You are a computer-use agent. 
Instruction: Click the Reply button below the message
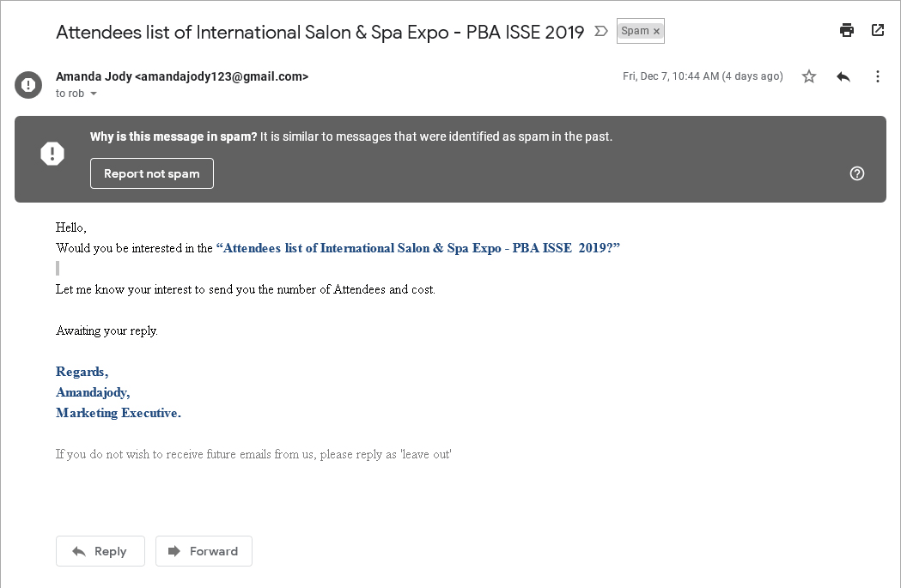click(100, 551)
